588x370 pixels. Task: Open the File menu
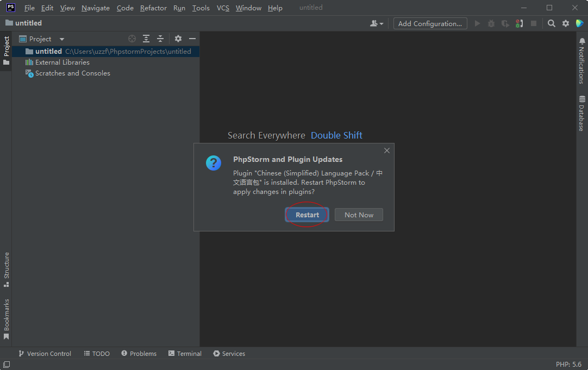pyautogui.click(x=29, y=8)
